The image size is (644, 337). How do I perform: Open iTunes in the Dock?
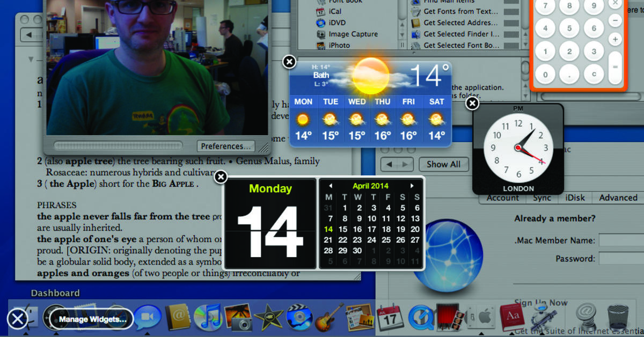(207, 318)
